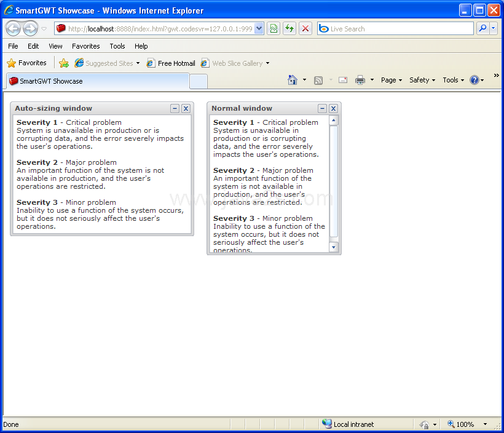Viewport: 504px width, 433px height.
Task: Click the browser Forward arrow button
Action: coord(31,29)
